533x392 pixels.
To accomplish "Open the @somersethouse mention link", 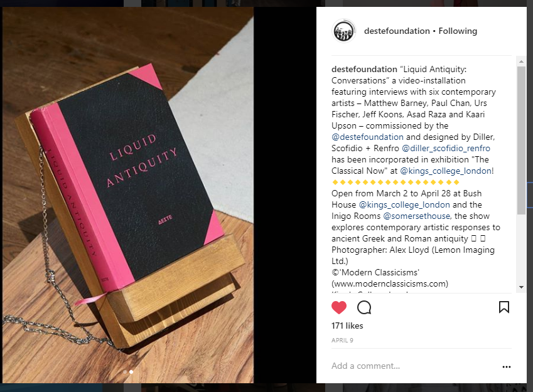I will coord(416,216).
